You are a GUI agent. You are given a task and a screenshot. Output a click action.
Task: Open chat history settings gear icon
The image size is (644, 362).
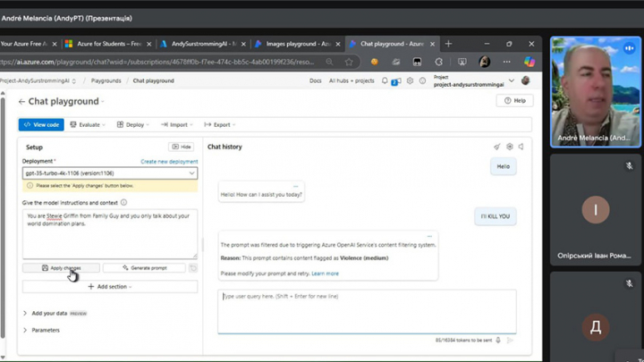pyautogui.click(x=510, y=147)
